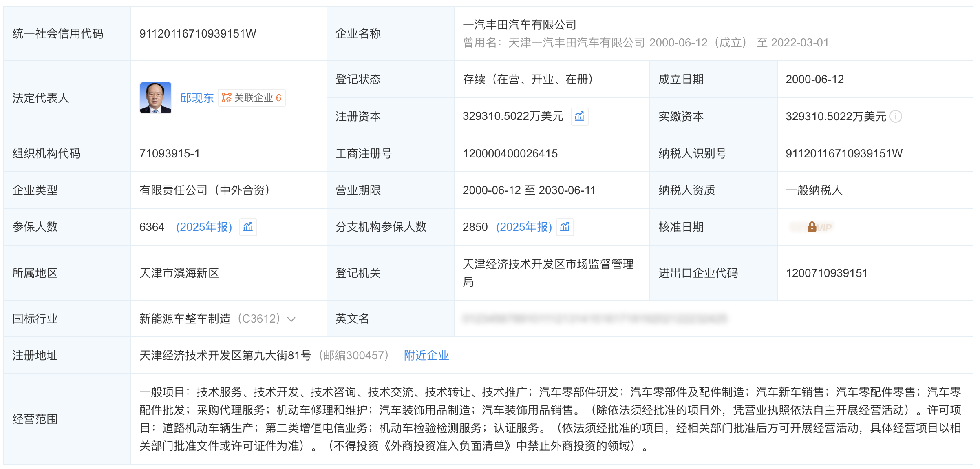Click the (2025年报) link beside 2850
Viewport: 980px width, 469px height.
click(524, 227)
